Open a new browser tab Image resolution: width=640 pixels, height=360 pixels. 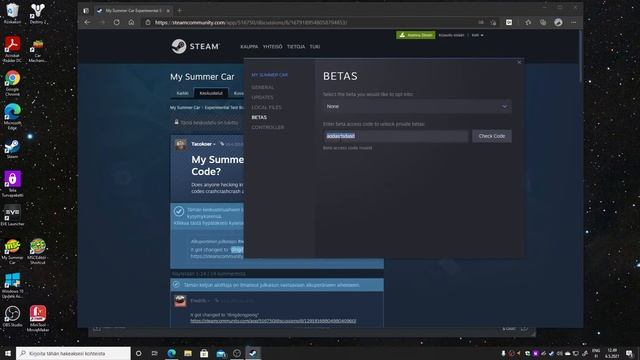180,10
